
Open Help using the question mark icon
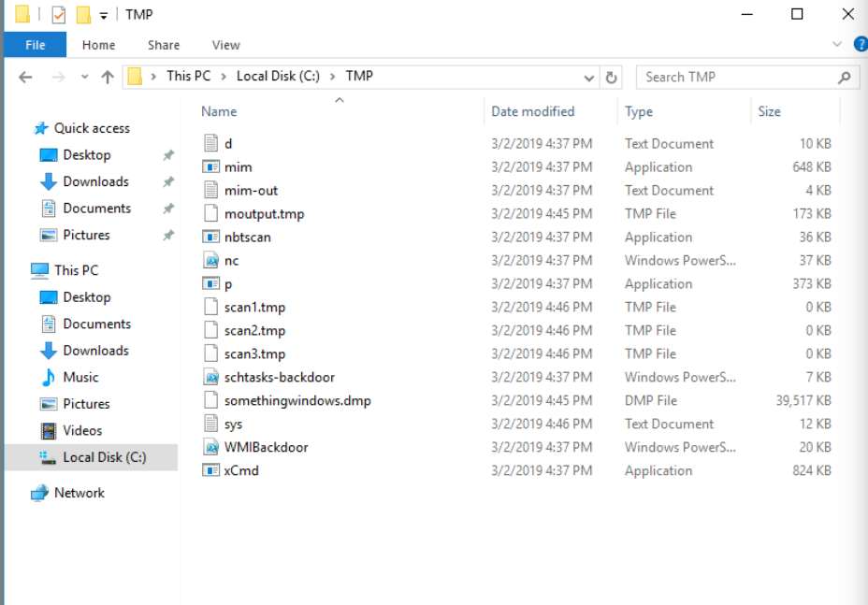click(x=860, y=43)
